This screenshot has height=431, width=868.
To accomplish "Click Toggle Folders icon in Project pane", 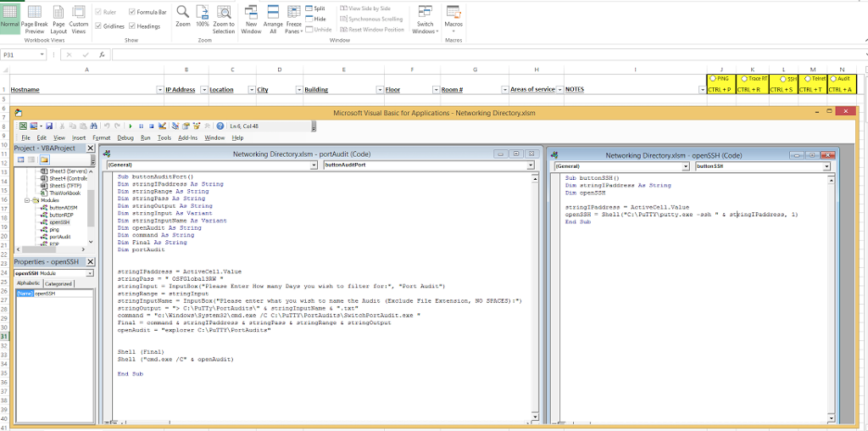I will tap(44, 160).
